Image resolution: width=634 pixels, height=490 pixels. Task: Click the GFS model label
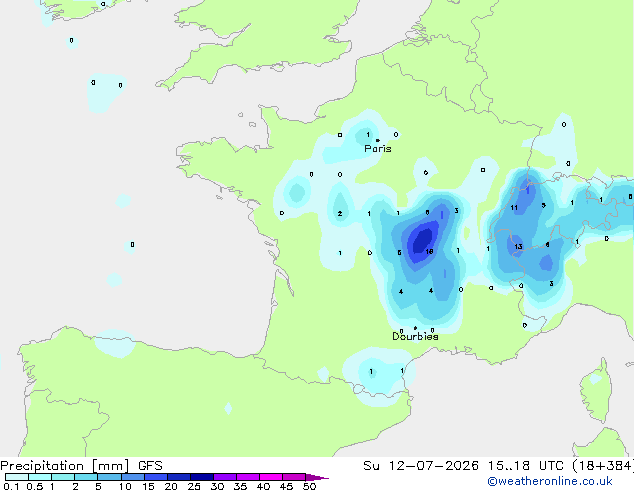pos(150,466)
